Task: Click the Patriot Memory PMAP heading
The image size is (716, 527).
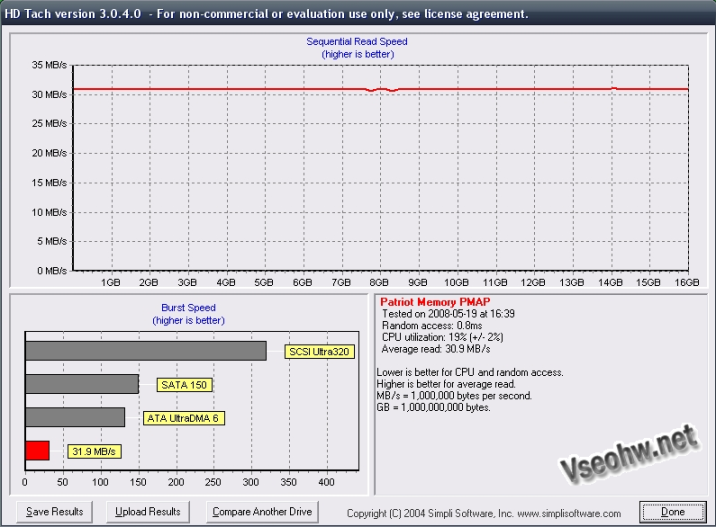Action: [x=435, y=302]
